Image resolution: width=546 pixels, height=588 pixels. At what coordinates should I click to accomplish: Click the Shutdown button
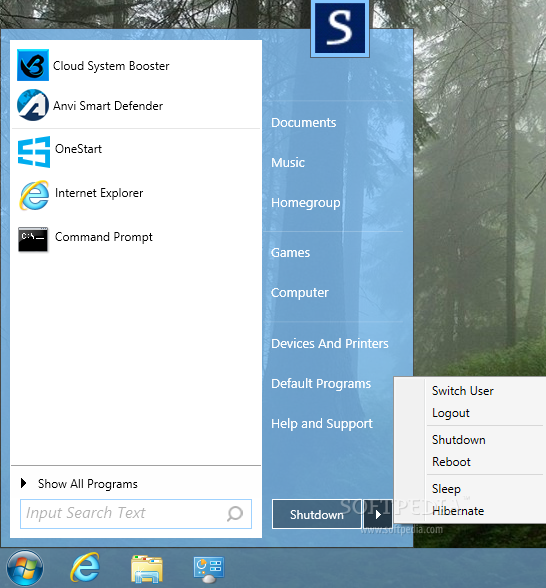317,514
